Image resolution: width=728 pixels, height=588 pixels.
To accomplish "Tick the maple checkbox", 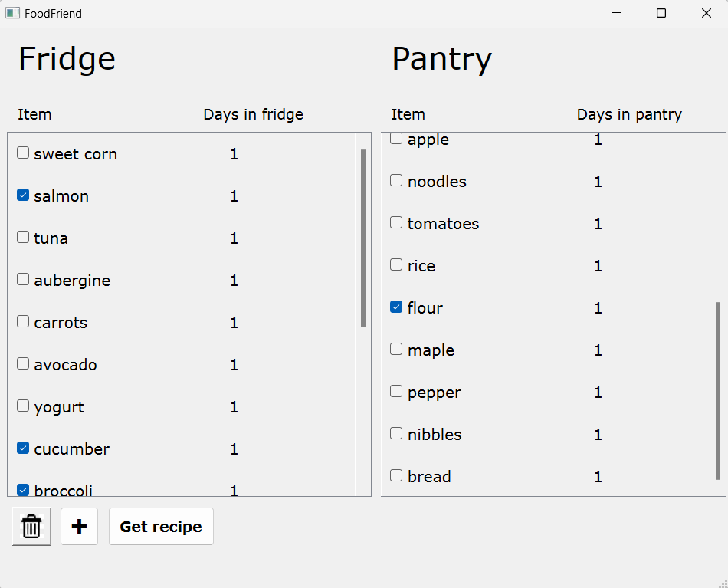I will [396, 350].
